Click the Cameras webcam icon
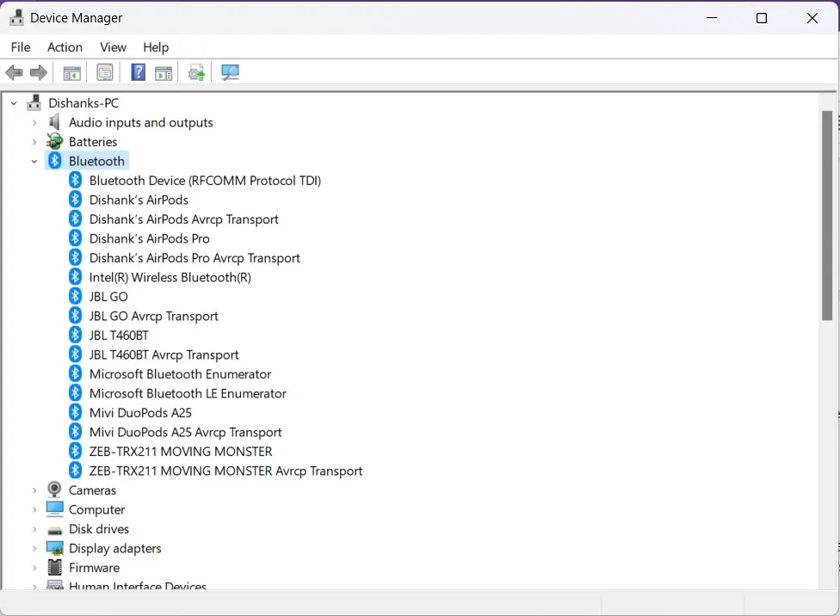This screenshot has height=616, width=840. pos(54,490)
